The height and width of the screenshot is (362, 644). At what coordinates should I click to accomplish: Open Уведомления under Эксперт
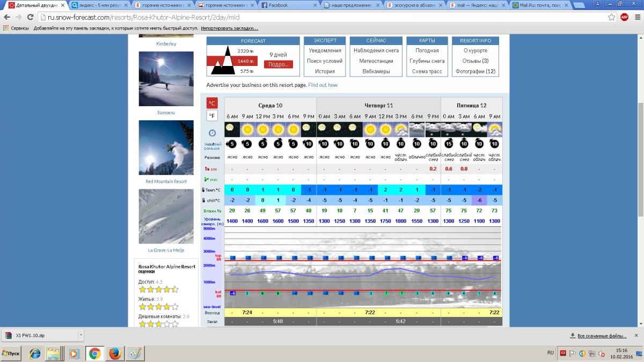point(325,50)
